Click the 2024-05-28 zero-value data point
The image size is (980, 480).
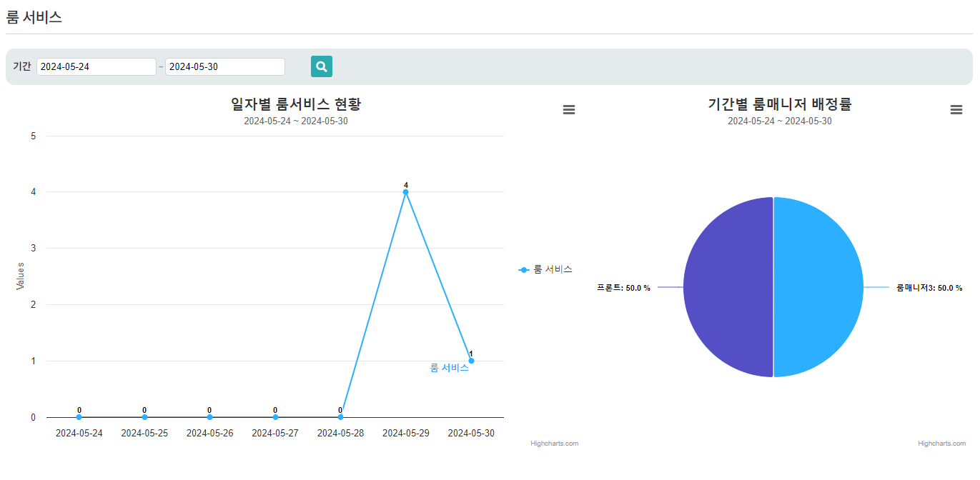(340, 417)
